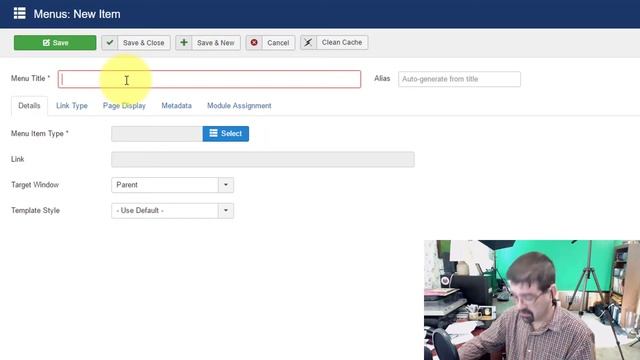This screenshot has height=360, width=640.
Task: Click the Clean Cache label
Action: click(342, 42)
